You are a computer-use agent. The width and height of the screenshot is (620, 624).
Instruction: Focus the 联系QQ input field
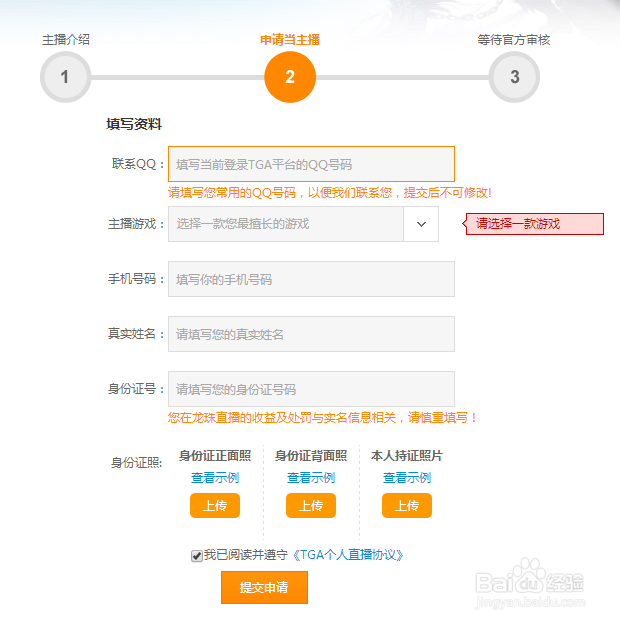point(311,164)
